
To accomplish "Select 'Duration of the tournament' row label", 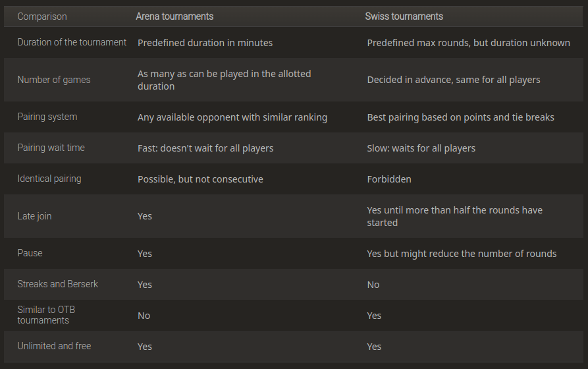I will pos(72,42).
